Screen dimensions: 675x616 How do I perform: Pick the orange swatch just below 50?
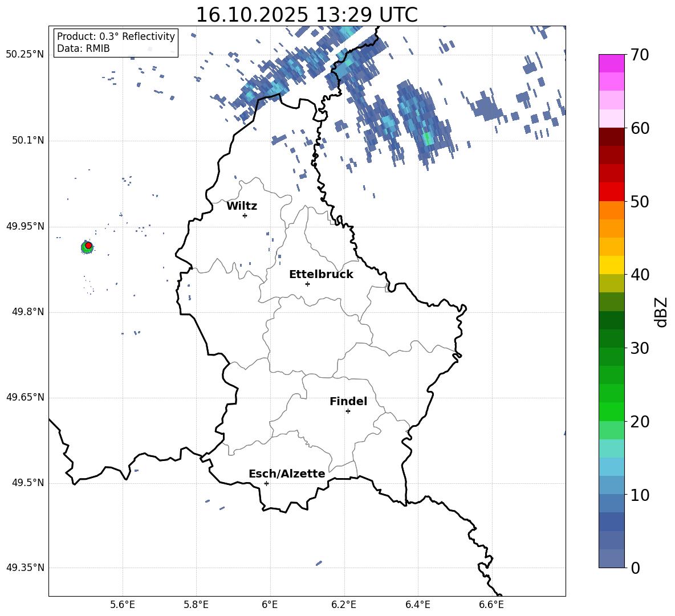612,210
